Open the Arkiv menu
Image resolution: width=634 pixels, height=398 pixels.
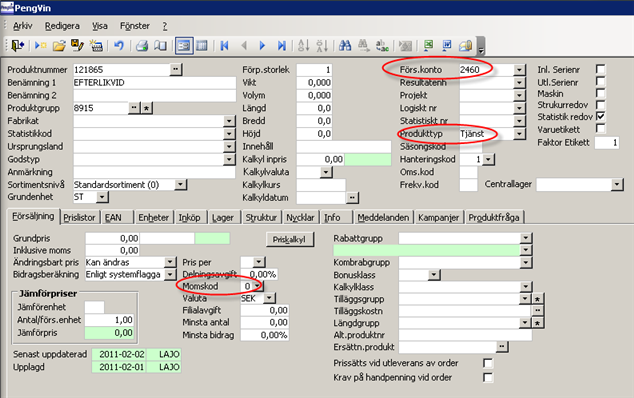[22, 26]
